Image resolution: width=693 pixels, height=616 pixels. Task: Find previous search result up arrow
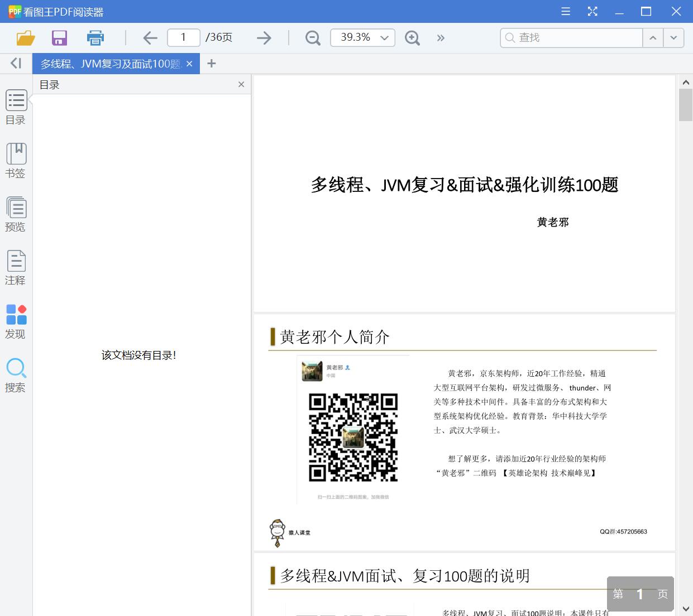(653, 37)
